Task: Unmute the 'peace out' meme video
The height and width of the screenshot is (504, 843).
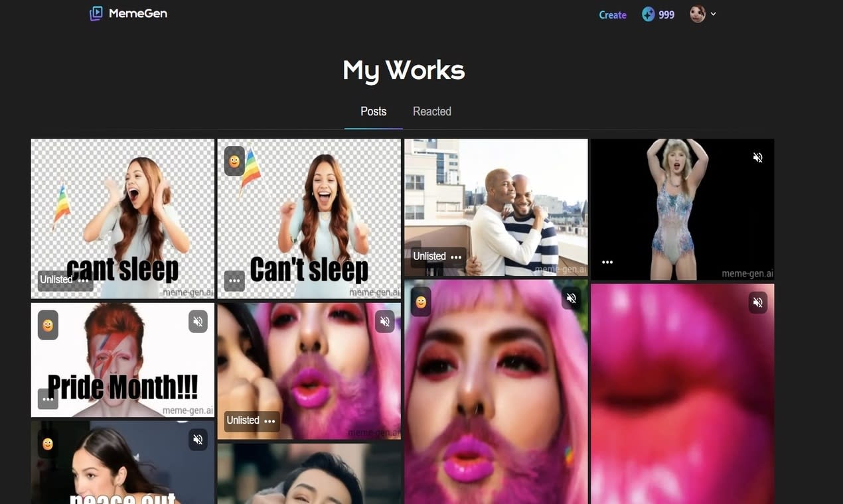Action: tap(198, 439)
